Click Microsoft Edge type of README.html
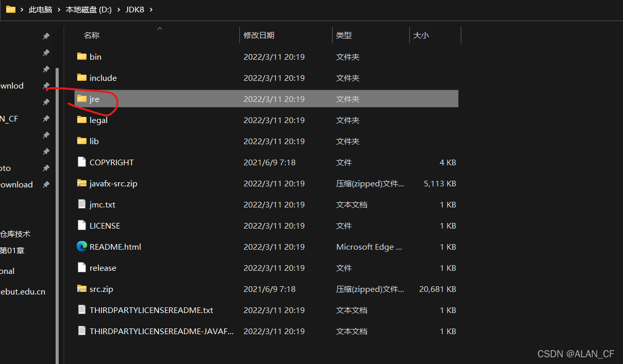 [x=369, y=247]
